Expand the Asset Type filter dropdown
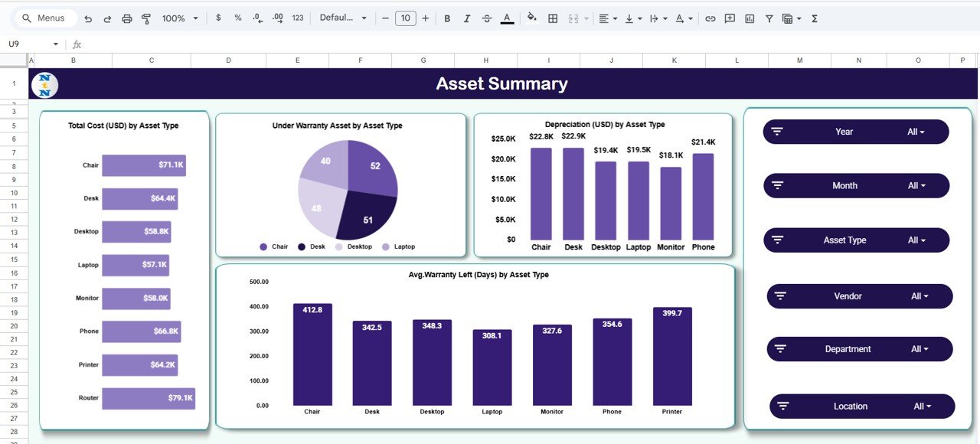Image resolution: width=980 pixels, height=444 pixels. coord(916,240)
